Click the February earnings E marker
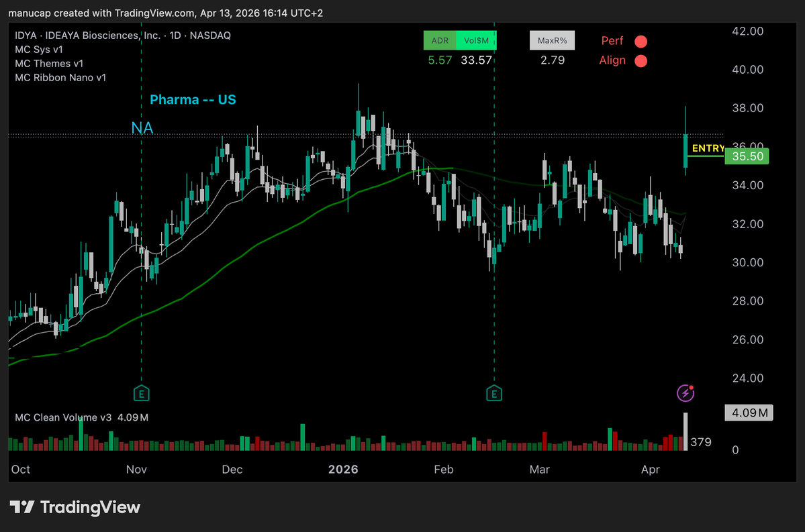The image size is (805, 532). click(494, 394)
